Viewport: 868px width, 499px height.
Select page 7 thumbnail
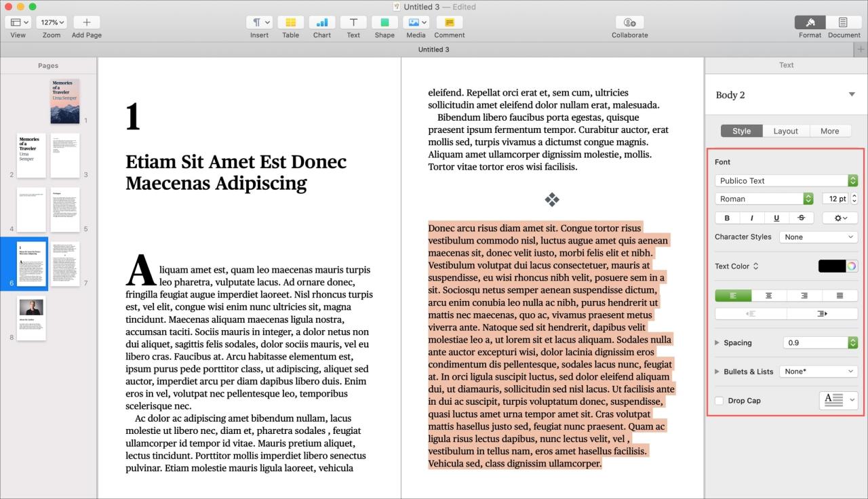point(65,264)
